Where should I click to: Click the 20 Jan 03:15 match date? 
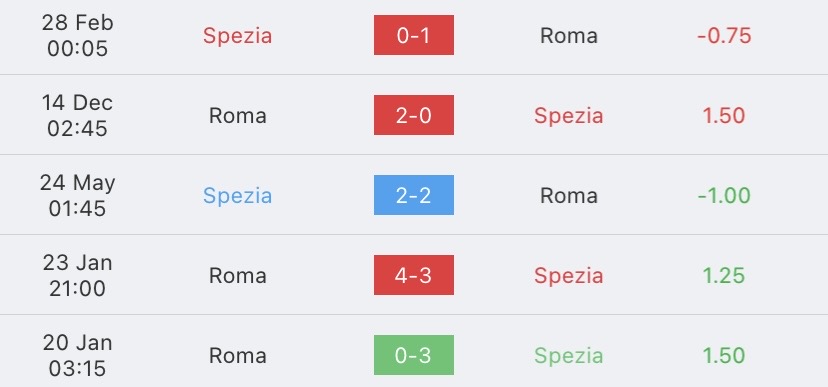click(x=78, y=355)
